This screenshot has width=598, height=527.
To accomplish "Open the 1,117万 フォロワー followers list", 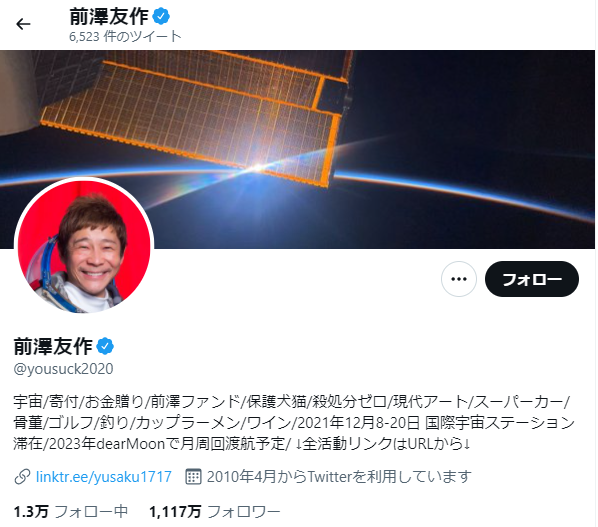I will (x=215, y=511).
